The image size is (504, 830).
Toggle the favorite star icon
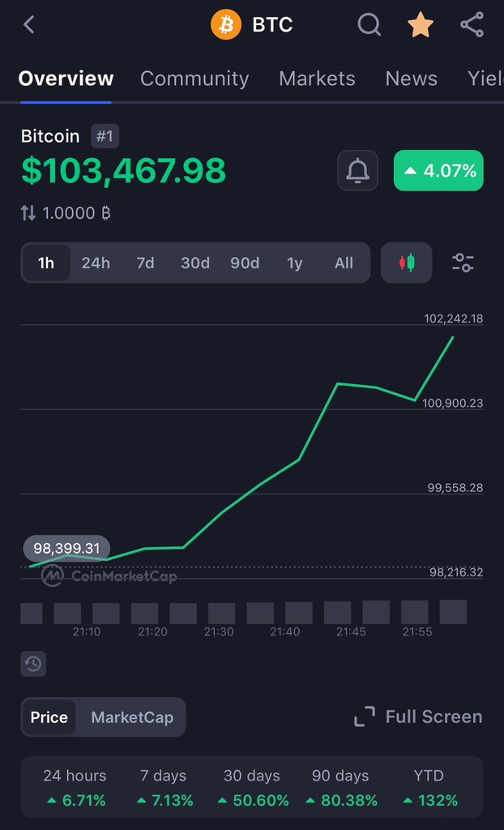click(x=421, y=25)
